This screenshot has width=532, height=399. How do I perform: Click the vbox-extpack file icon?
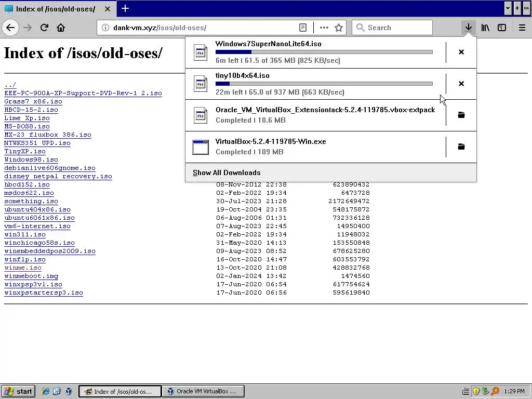(x=200, y=115)
